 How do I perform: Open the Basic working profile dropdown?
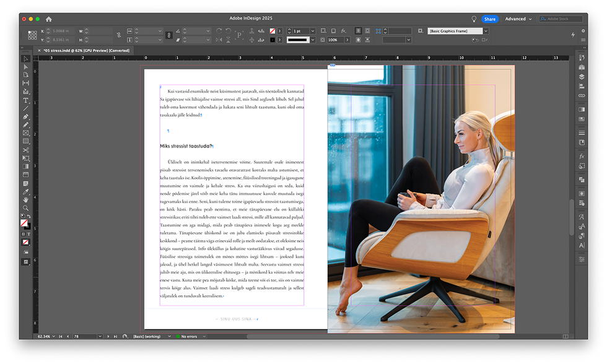(169, 337)
